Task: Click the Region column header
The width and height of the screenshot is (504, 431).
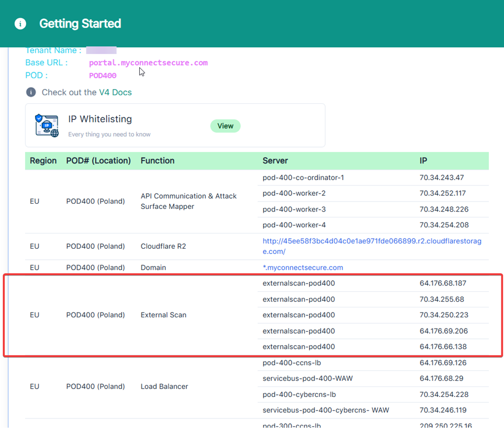Action: click(43, 161)
